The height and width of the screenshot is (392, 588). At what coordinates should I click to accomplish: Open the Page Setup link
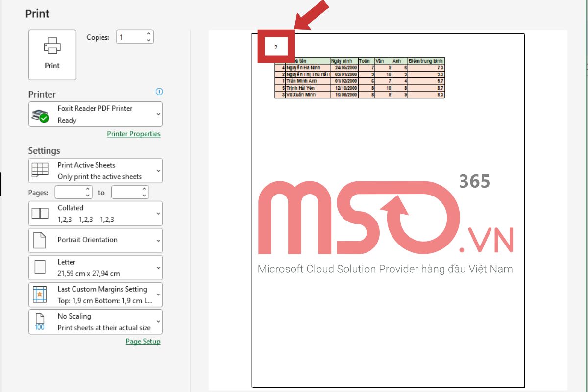click(143, 342)
